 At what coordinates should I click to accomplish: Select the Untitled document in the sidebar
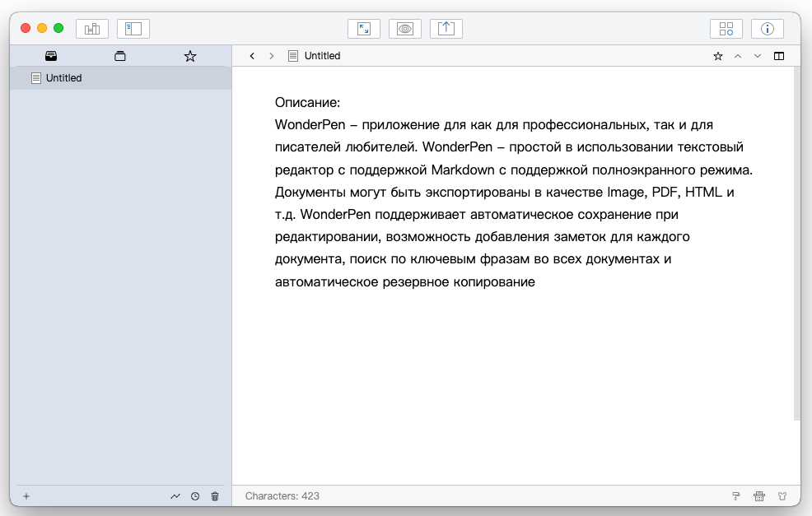click(x=64, y=78)
